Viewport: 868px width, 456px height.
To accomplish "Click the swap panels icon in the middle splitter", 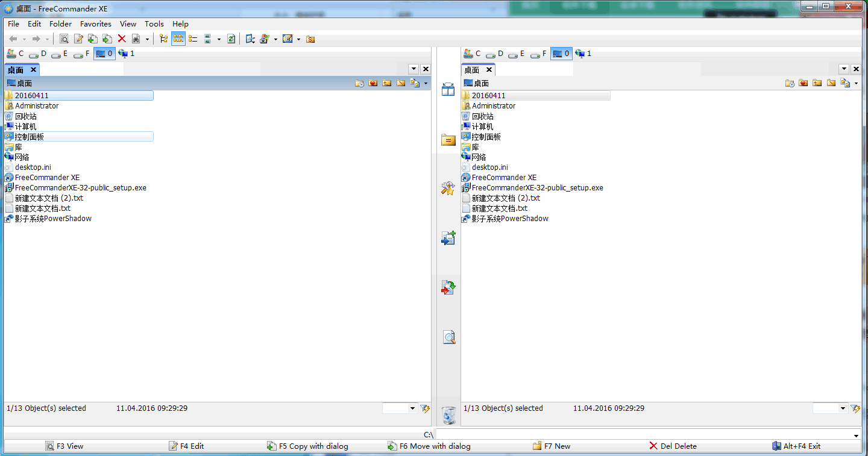I will tap(448, 90).
